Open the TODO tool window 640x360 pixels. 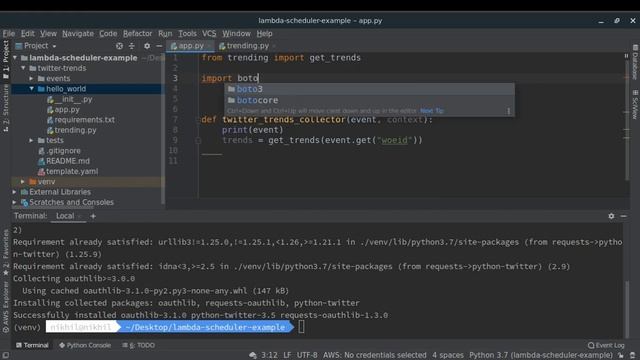pyautogui.click(x=139, y=345)
